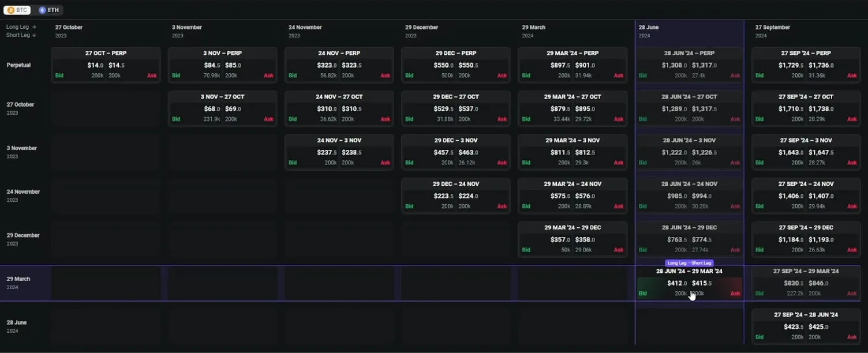Switch to the ETH tab

(48, 10)
